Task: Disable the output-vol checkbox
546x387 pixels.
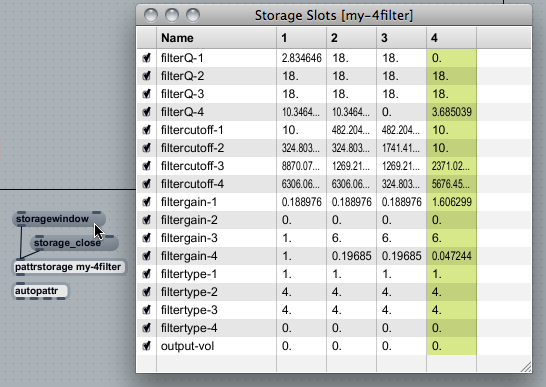Action: click(x=147, y=346)
